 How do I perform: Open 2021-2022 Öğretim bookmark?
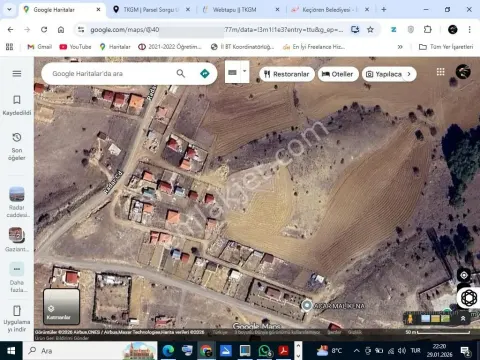(170, 47)
